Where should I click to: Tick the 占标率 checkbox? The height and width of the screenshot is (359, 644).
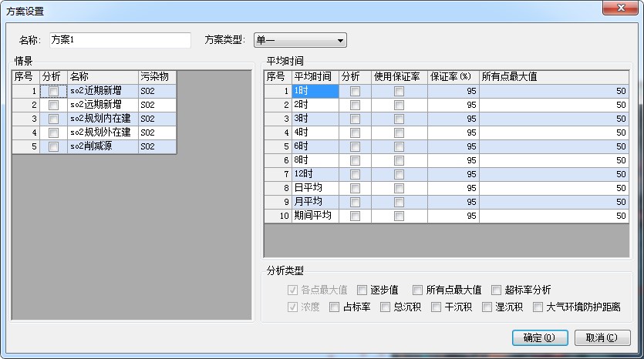(x=334, y=307)
